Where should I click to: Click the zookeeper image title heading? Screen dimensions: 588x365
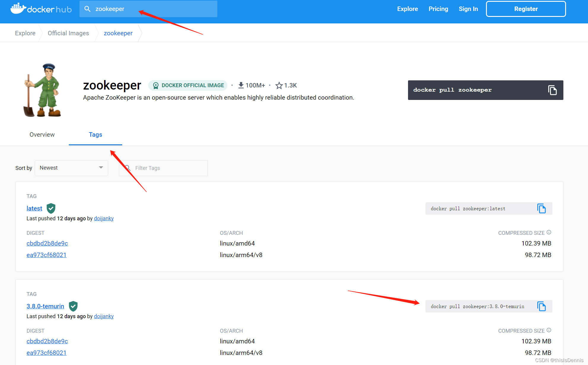tap(112, 85)
